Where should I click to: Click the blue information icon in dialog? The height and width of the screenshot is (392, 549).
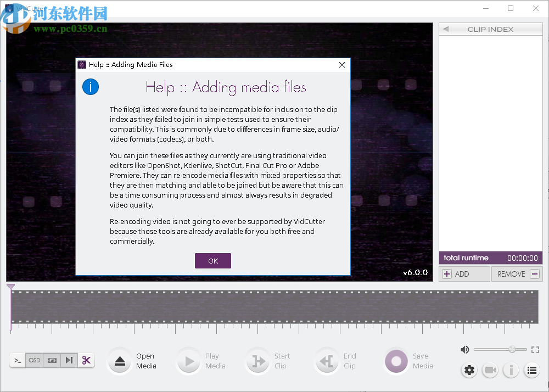tap(91, 87)
